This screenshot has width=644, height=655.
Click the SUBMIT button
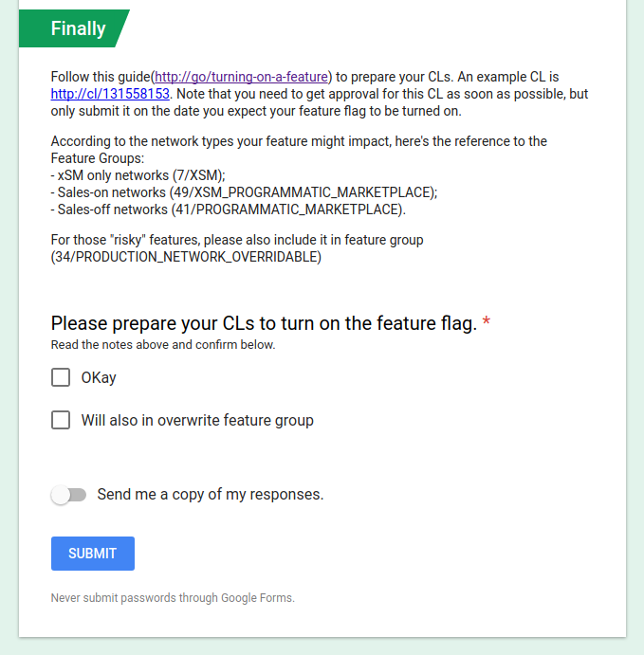(93, 554)
